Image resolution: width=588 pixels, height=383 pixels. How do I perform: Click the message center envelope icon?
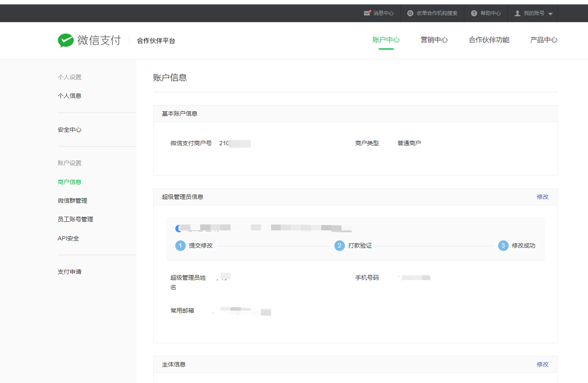pyautogui.click(x=367, y=13)
